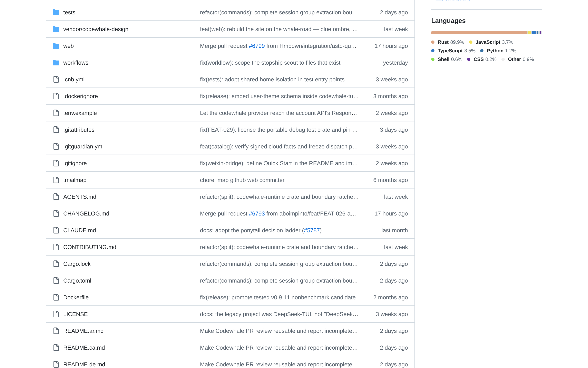Click the folder icon for vendor/codewhale-design
The height and width of the screenshot is (368, 588).
pos(56,29)
